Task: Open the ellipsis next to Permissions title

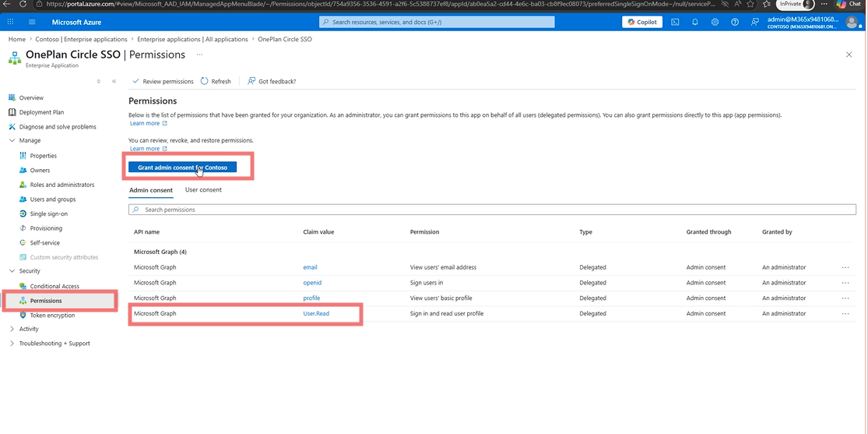Action: (199, 55)
